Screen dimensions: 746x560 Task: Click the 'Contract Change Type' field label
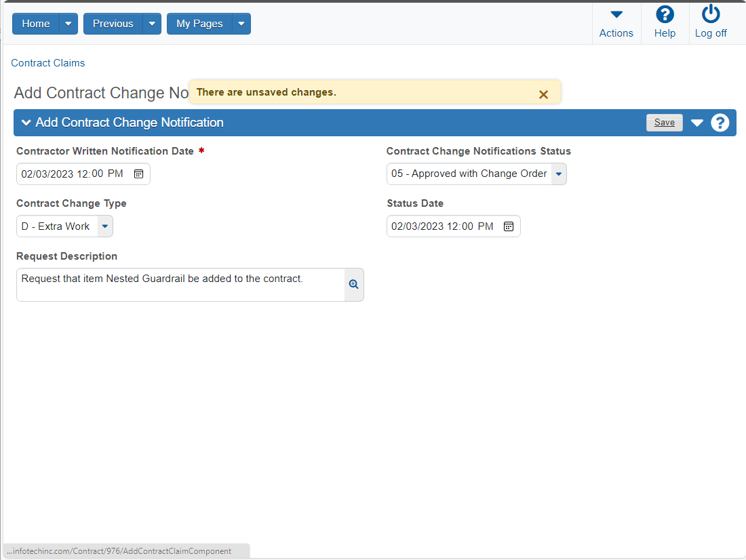tap(71, 203)
